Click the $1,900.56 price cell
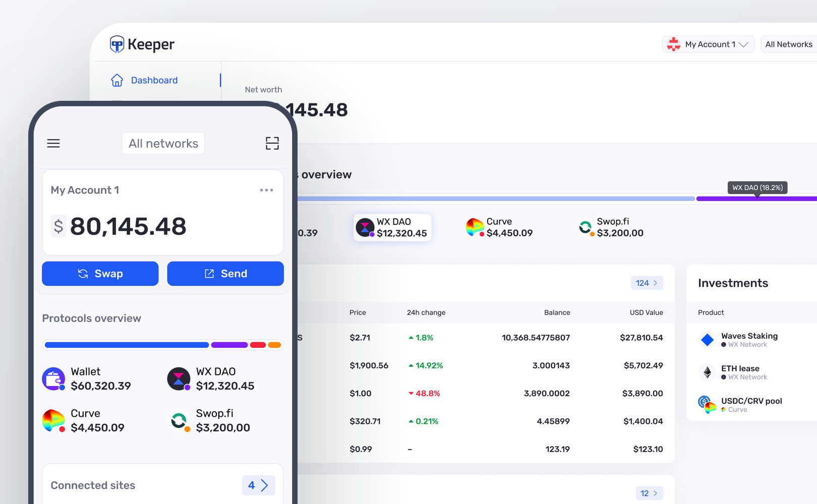Viewport: 817px width, 504px height. coord(369,365)
